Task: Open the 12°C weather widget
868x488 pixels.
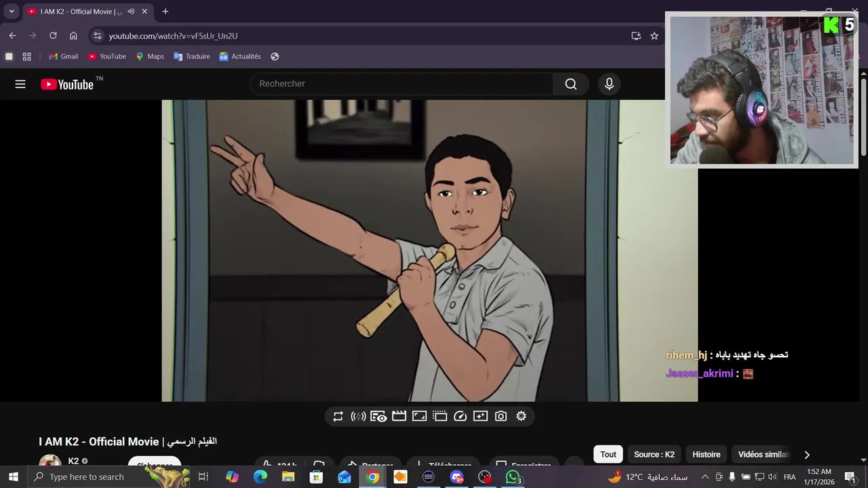Action: click(648, 477)
